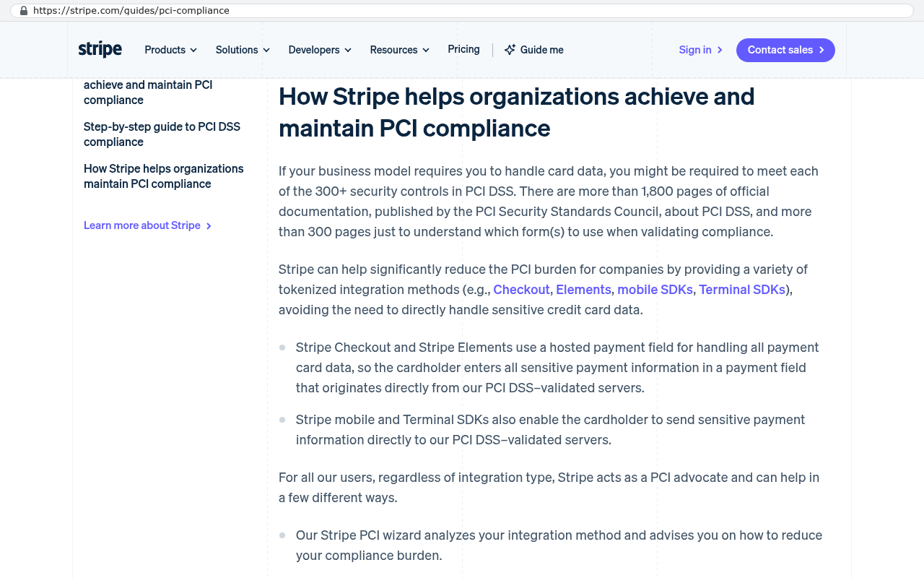Open the Elements link
The image size is (924, 578).
[x=583, y=289]
